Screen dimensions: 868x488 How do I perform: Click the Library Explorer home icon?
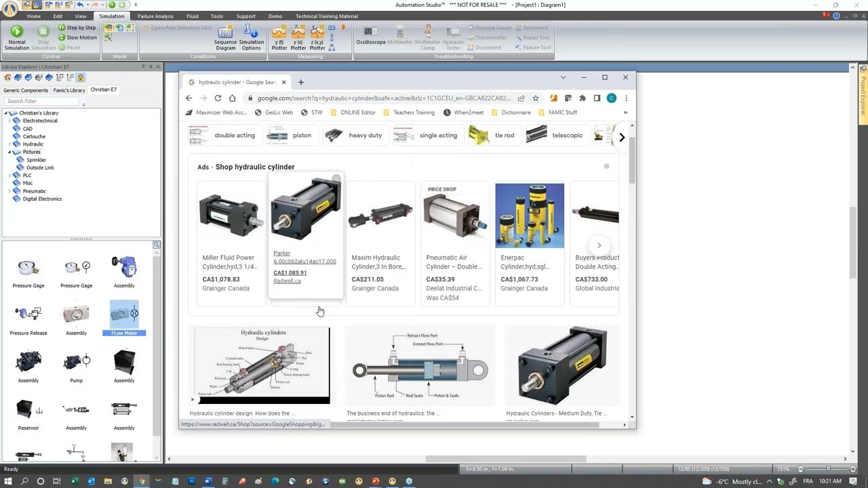pos(7,77)
